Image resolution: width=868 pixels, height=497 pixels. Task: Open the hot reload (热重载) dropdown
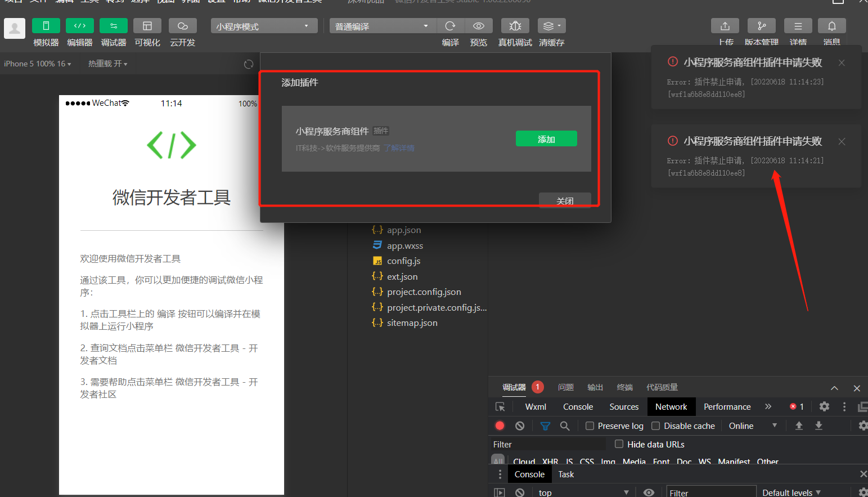108,64
